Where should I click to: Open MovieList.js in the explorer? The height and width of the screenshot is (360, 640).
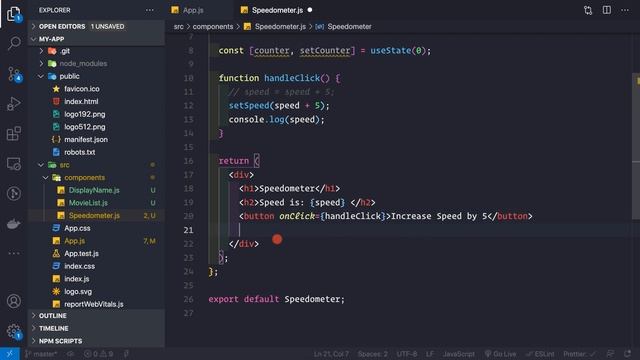[x=88, y=203]
